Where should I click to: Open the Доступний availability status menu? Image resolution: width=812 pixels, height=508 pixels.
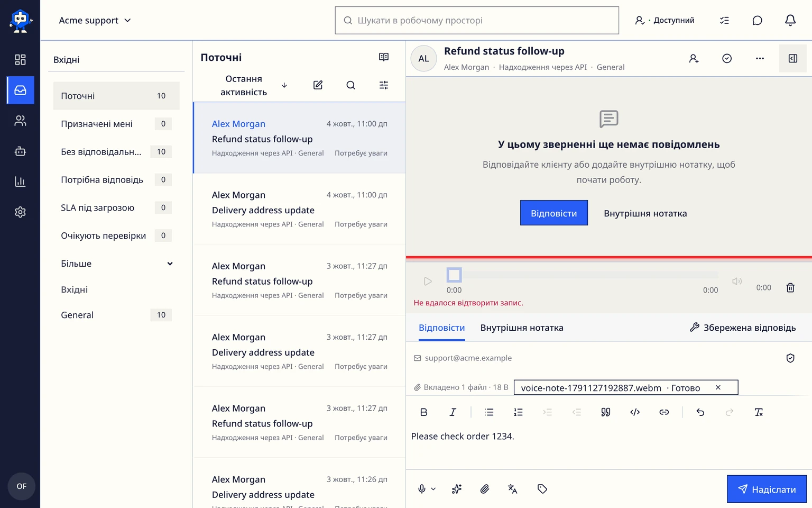[x=665, y=20]
